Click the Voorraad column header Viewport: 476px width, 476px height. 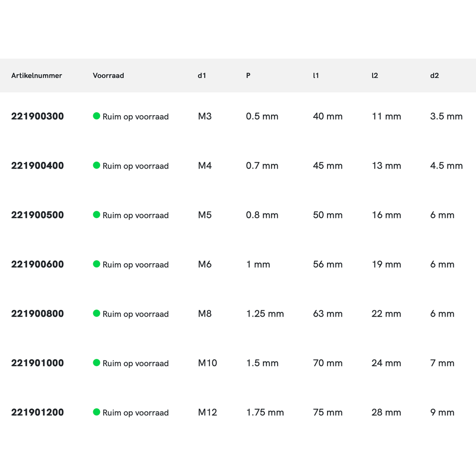click(x=108, y=76)
